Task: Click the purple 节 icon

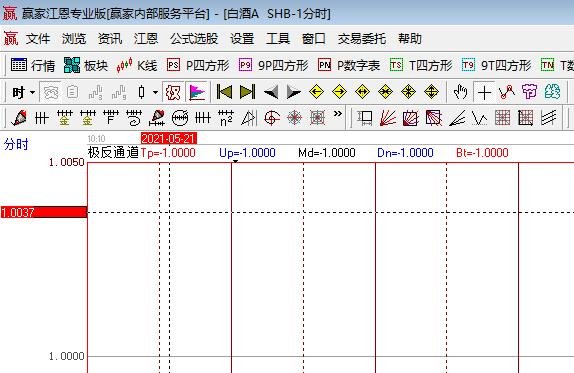Action: (x=529, y=92)
